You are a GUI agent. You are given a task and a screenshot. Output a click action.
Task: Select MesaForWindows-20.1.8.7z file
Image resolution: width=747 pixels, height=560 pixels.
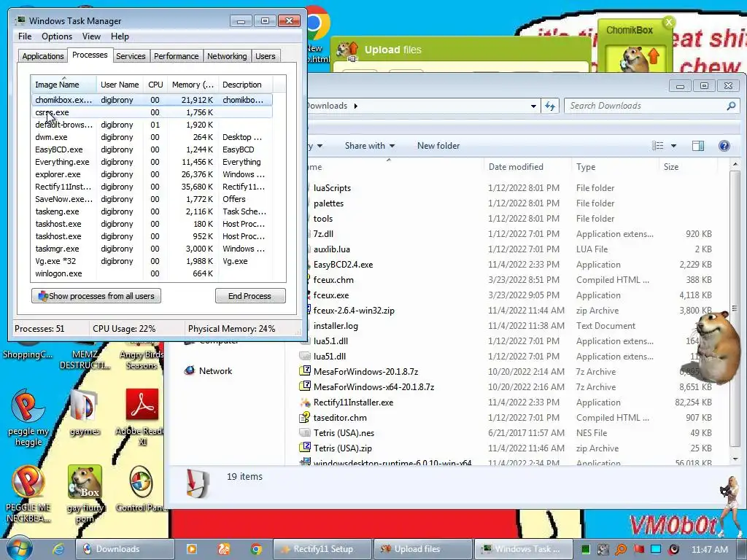[x=366, y=371]
